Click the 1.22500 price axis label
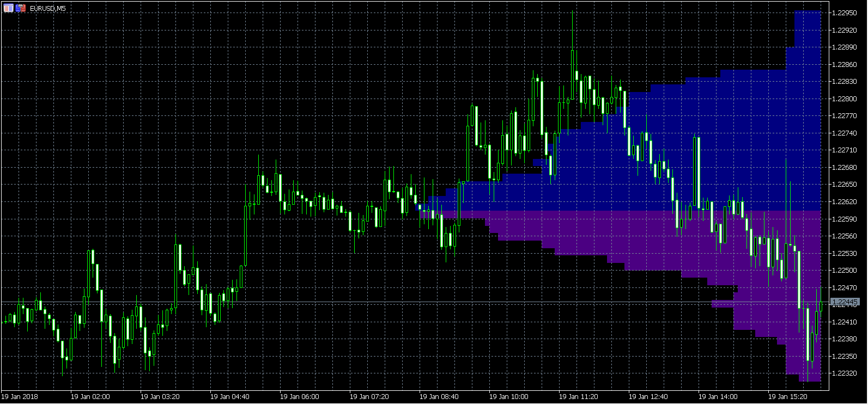Screen dimensions: 868x405 [x=845, y=271]
